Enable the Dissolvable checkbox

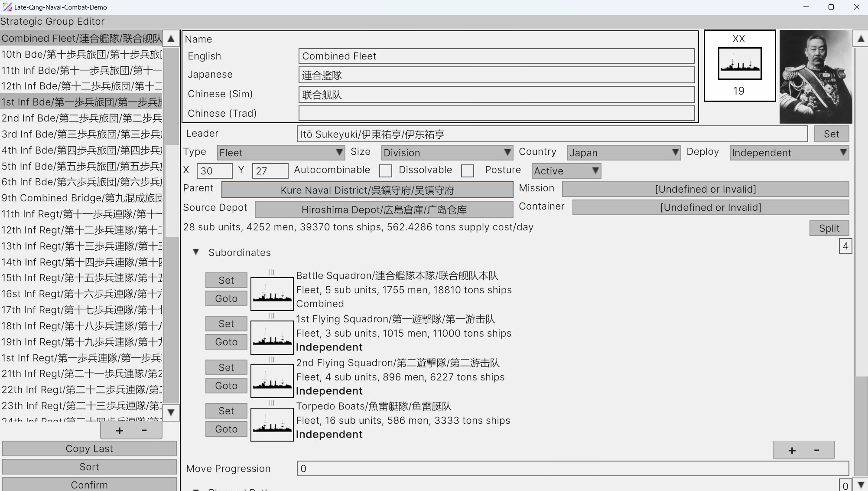[468, 171]
